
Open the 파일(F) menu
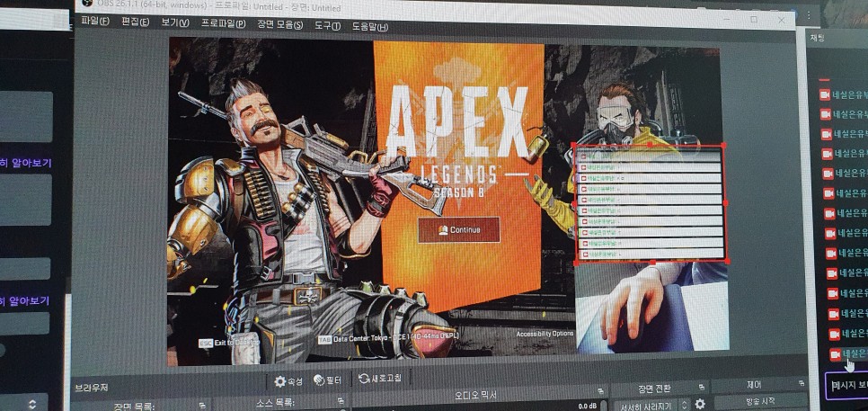click(x=95, y=21)
